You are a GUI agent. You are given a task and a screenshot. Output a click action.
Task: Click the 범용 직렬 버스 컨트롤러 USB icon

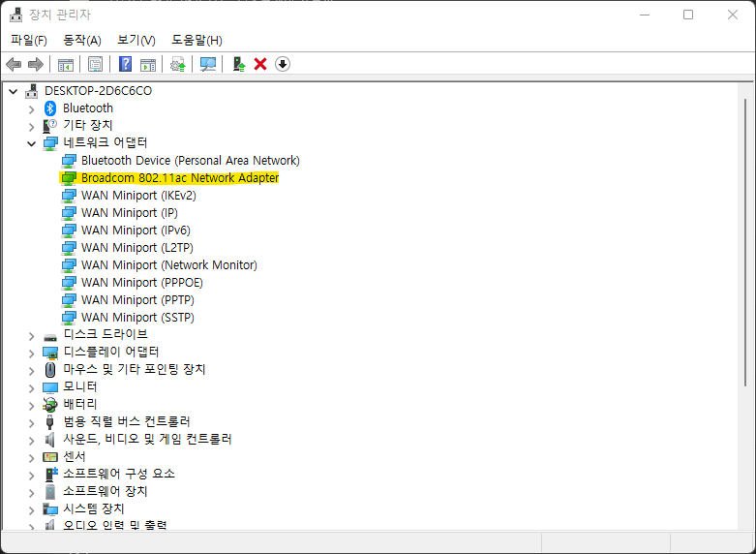pos(50,422)
